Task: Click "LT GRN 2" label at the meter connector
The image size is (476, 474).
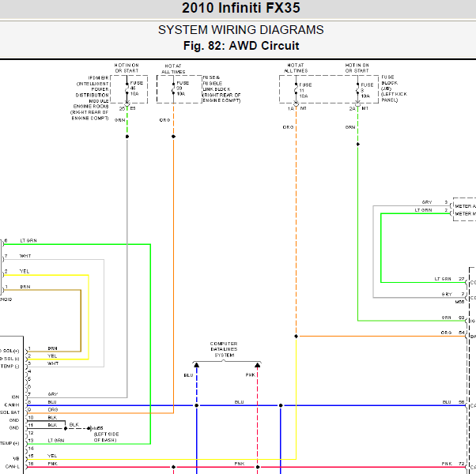Action: 432,210
